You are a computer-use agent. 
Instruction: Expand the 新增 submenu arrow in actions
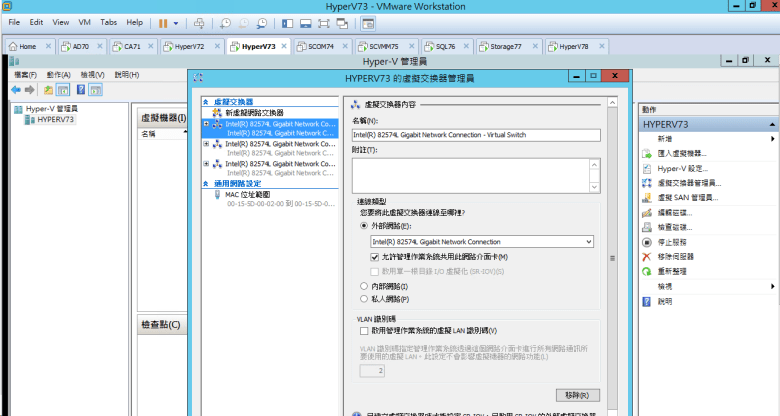click(773, 139)
